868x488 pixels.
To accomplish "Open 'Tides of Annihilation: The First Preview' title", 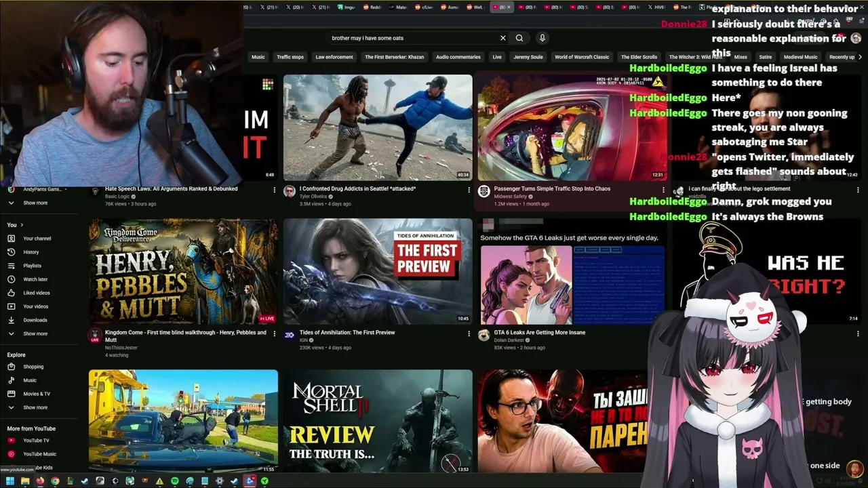I will [x=347, y=333].
